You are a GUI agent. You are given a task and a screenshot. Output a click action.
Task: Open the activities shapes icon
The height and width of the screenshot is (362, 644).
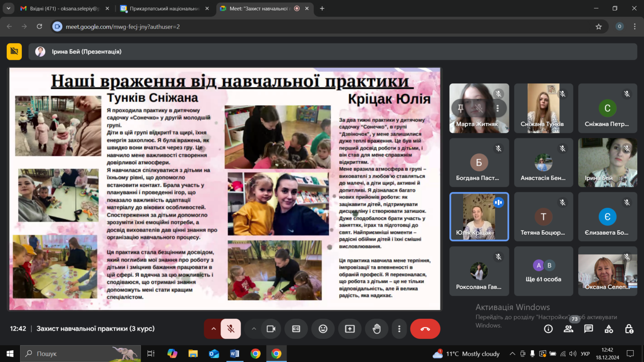(x=609, y=329)
